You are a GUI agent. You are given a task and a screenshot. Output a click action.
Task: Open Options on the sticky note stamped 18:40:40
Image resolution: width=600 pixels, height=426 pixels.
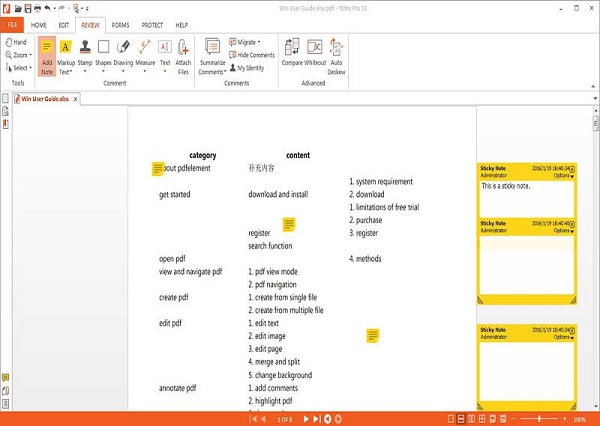coord(564,231)
